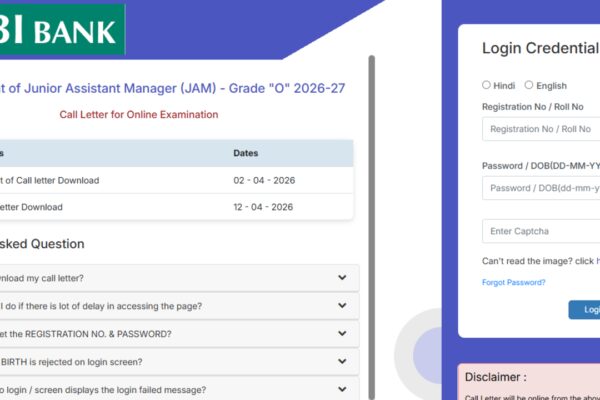This screenshot has height=400, width=600.
Task: Select the English language radio button
Action: (528, 85)
